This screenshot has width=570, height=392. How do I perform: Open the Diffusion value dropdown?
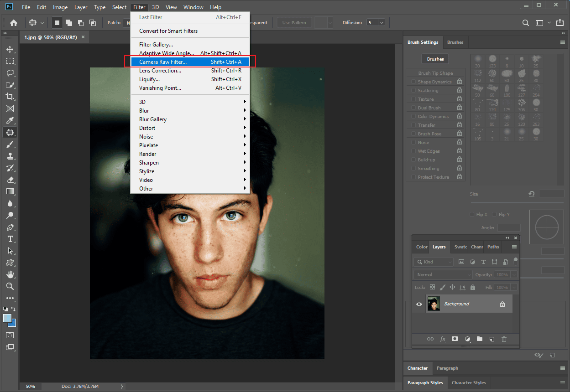pyautogui.click(x=382, y=22)
